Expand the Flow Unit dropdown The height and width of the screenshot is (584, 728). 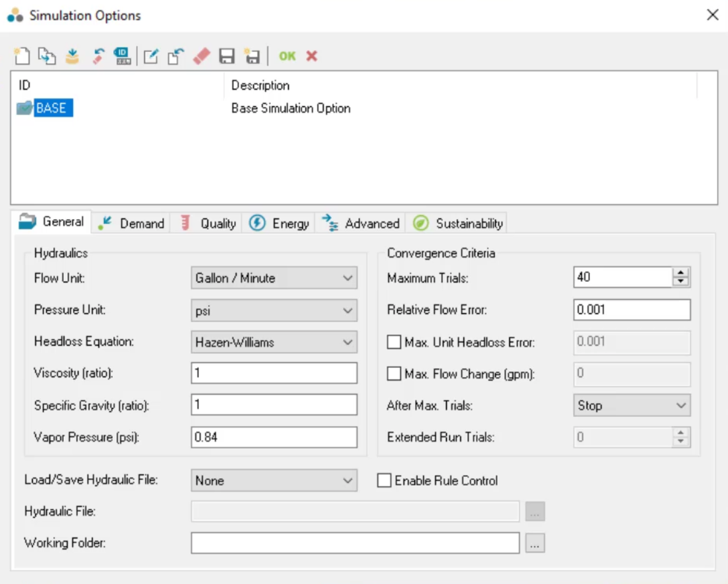coord(274,278)
